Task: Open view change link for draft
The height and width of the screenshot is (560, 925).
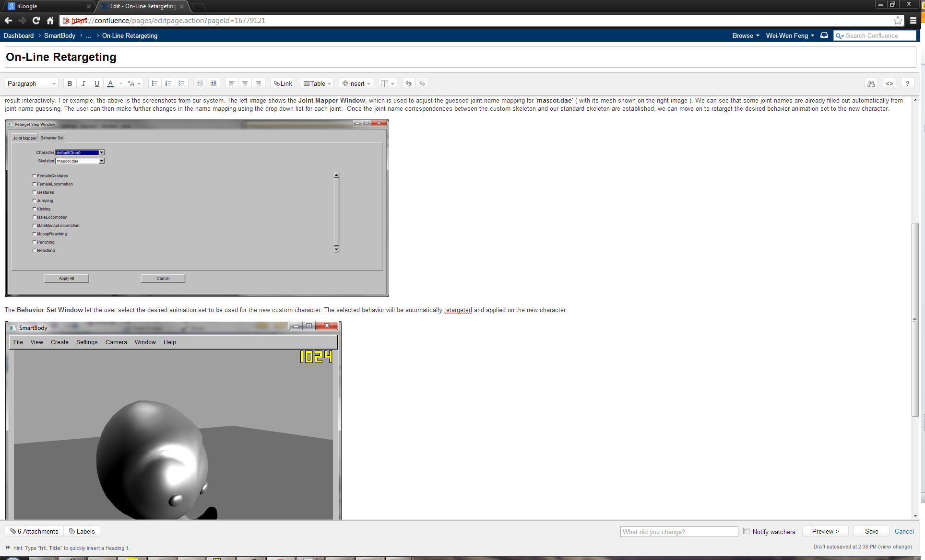Action: pyautogui.click(x=894, y=547)
